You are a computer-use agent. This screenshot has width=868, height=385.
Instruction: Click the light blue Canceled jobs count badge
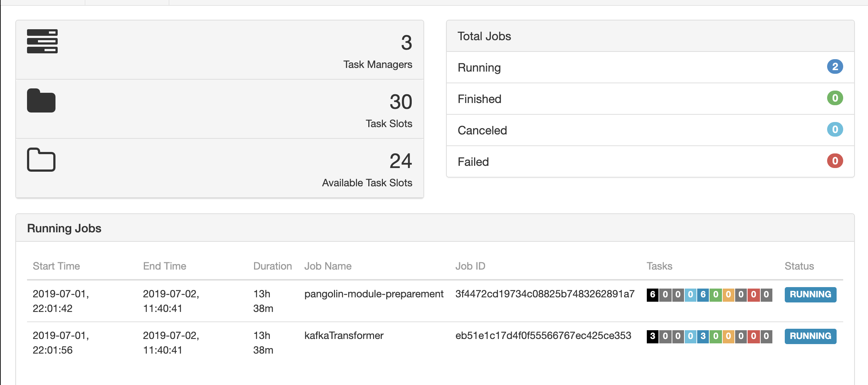click(834, 130)
